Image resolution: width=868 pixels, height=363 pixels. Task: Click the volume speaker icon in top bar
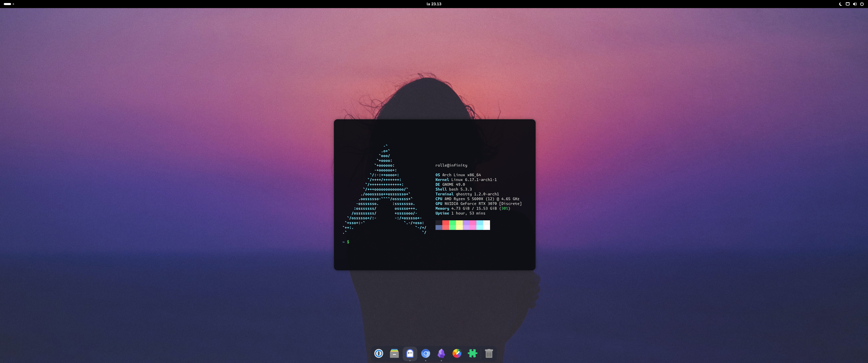pos(855,4)
